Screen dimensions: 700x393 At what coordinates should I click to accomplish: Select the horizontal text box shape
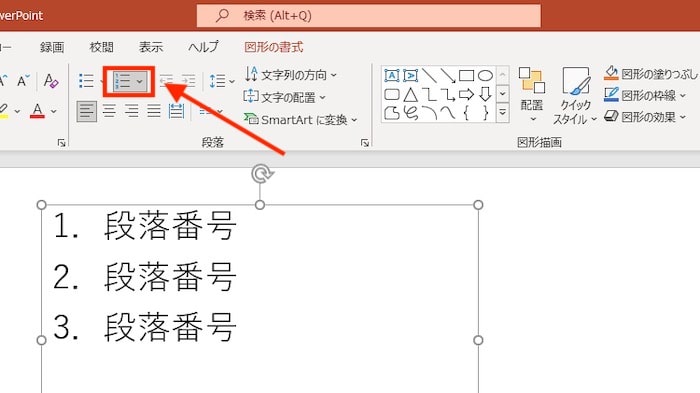click(x=392, y=75)
